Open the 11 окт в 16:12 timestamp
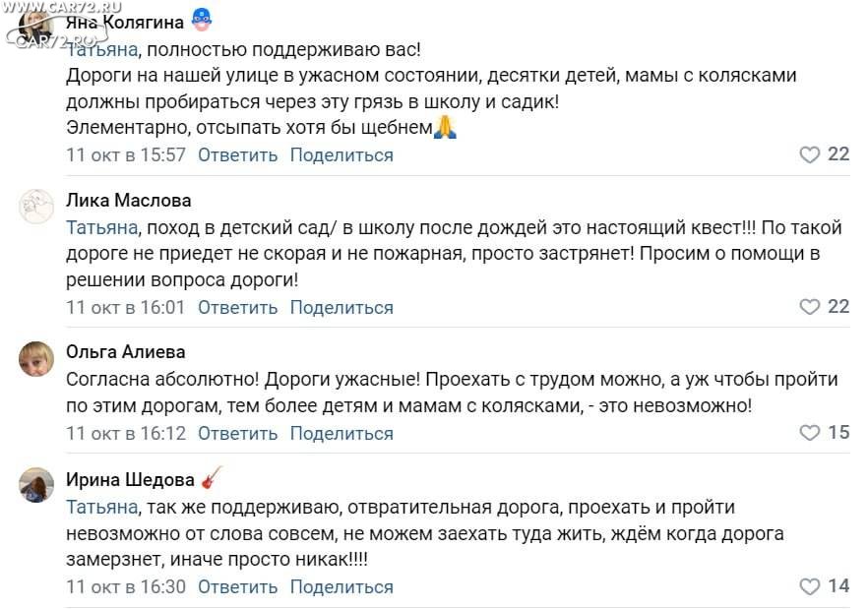 [126, 433]
